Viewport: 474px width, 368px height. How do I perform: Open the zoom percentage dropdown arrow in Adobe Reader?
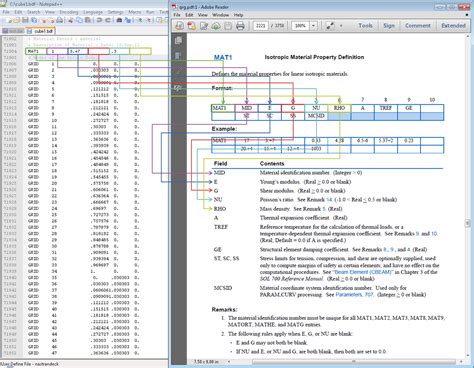[x=313, y=26]
